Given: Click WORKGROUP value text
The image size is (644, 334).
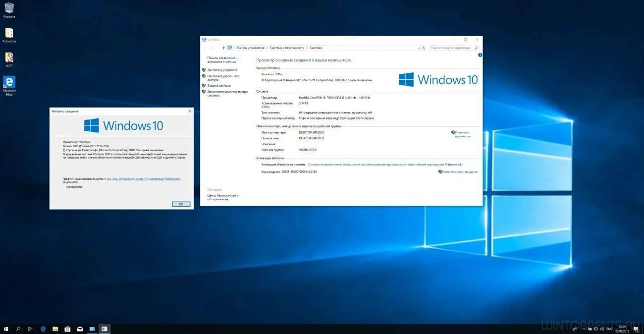Looking at the screenshot, I should [308, 150].
